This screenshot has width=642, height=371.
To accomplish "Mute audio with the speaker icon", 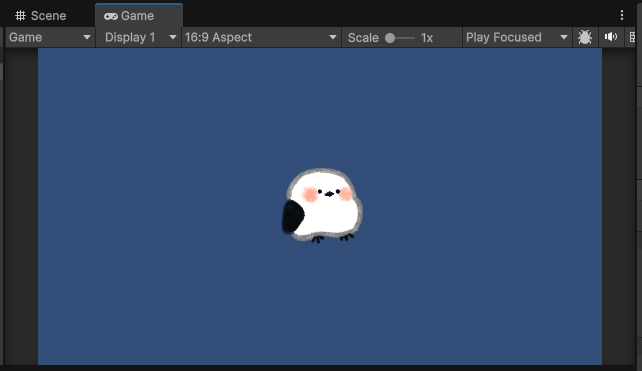I will [611, 37].
